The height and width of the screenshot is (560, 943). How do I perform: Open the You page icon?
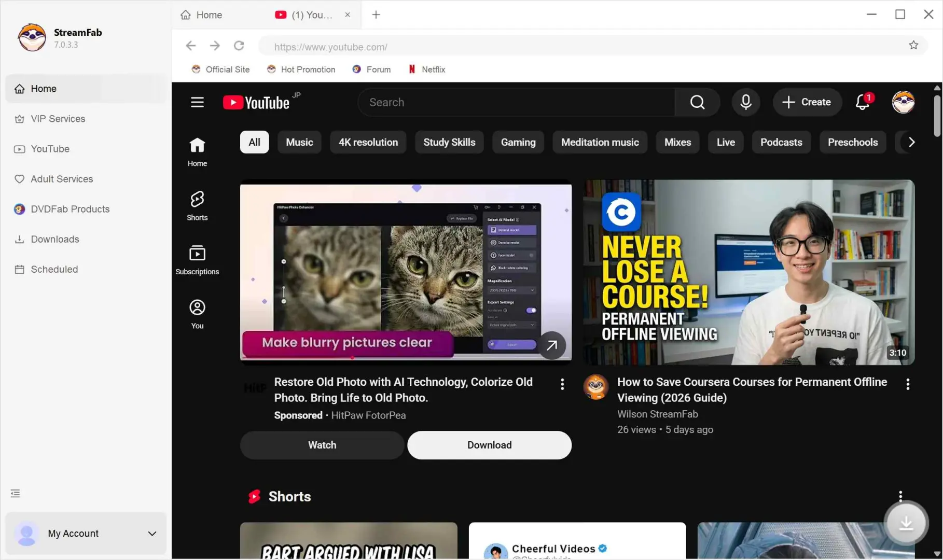click(197, 314)
